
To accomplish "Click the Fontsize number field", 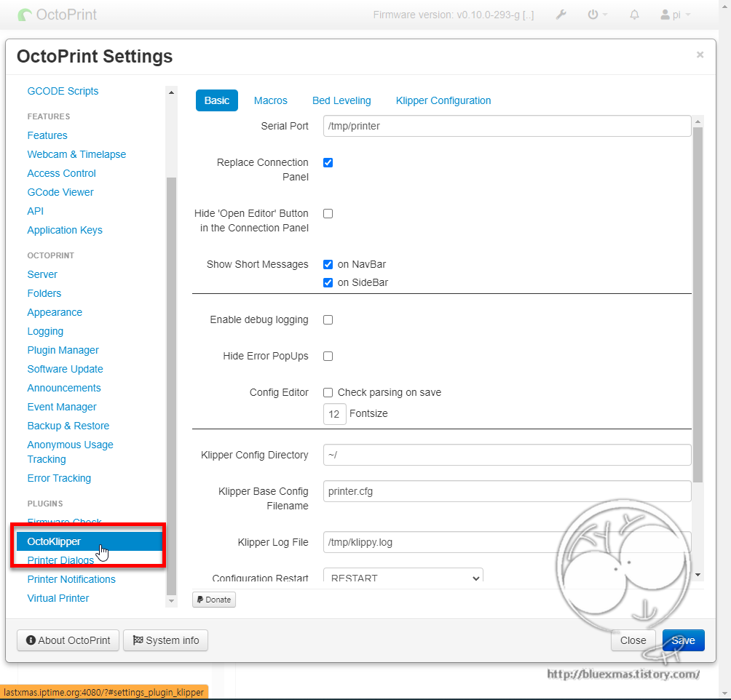I will (x=334, y=414).
